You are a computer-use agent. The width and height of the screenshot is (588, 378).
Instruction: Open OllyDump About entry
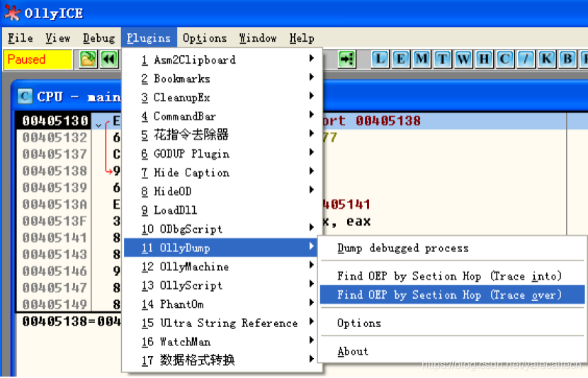click(452, 351)
